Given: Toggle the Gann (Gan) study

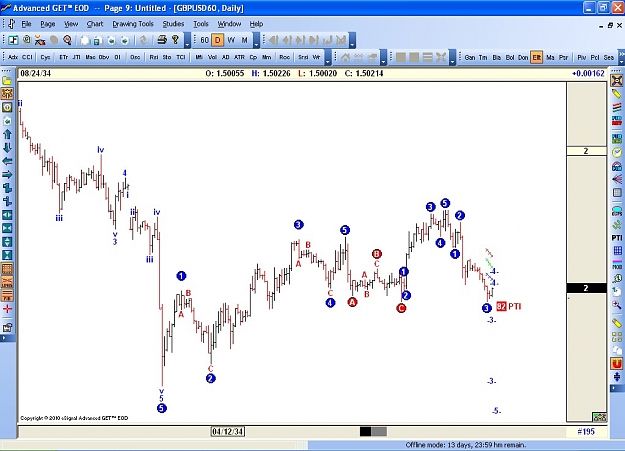Looking at the screenshot, I should [x=470, y=57].
